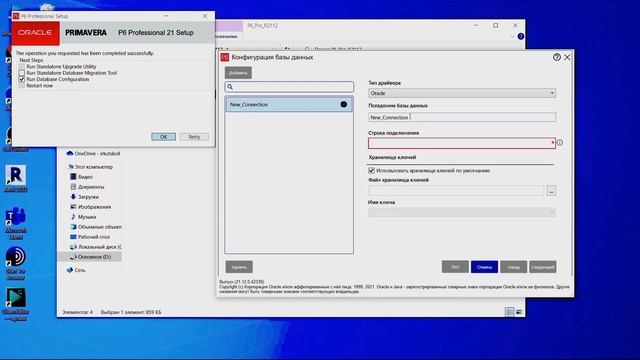Screen dimensions: 640x360
Task: Click the help question-mark icon in the database configuration dialog
Action: (x=557, y=57)
